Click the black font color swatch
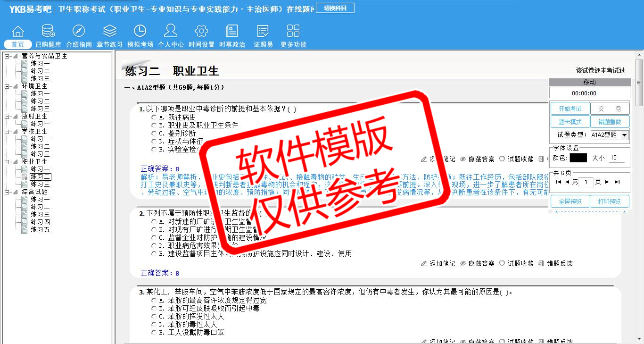Viewport: 644px width, 344px height. pos(578,158)
